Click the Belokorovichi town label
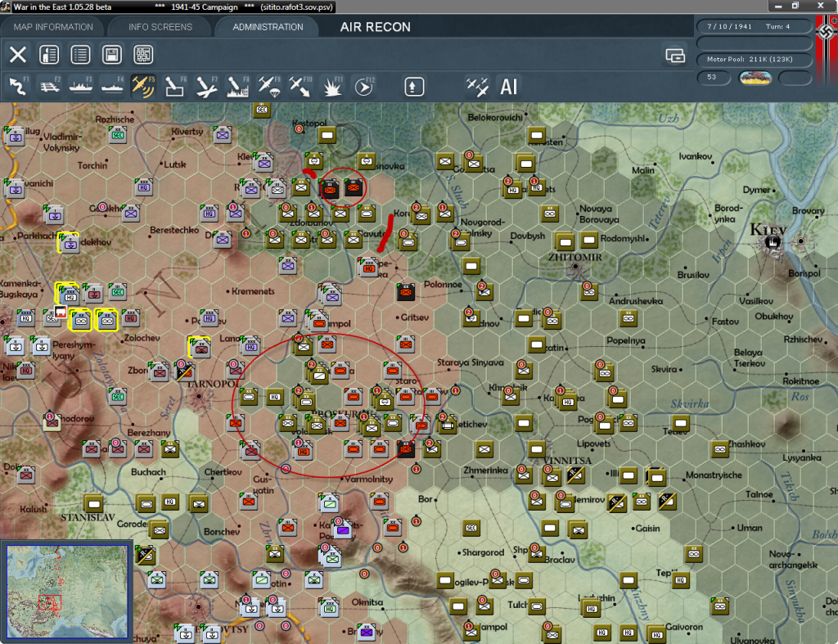 click(495, 117)
